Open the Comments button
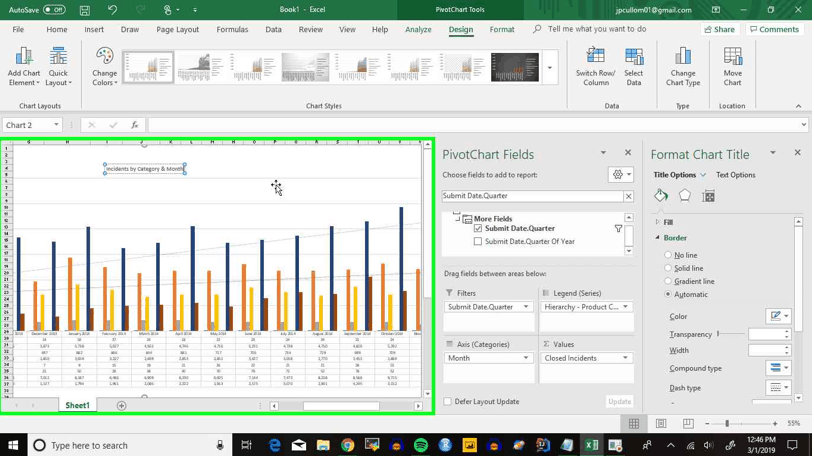 (775, 30)
